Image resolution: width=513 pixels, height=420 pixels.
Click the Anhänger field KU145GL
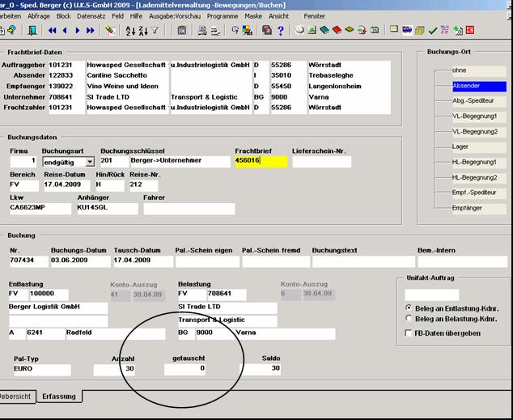coord(108,208)
